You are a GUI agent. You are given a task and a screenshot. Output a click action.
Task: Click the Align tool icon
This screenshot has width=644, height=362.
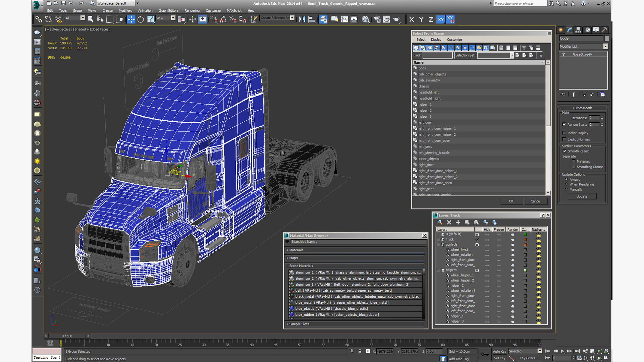coord(312,19)
